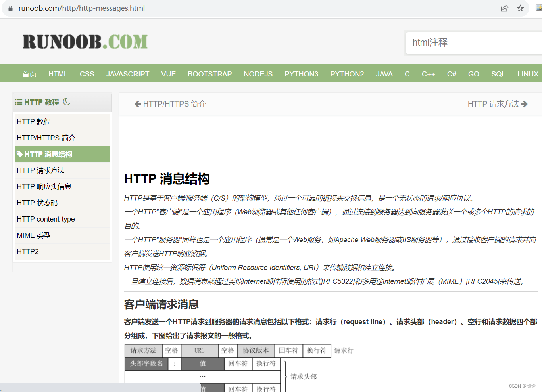Image resolution: width=542 pixels, height=392 pixels.
Task: Go back using the HTTP/HTTPS 简介 arrow
Action: point(169,104)
